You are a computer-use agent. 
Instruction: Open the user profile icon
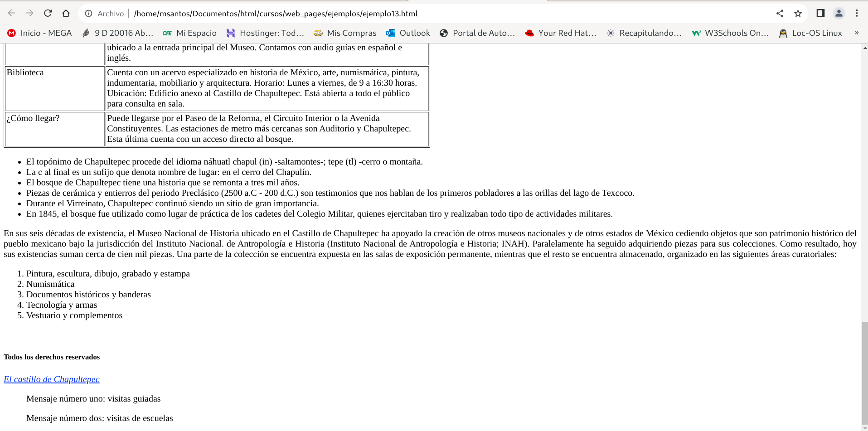tap(839, 13)
